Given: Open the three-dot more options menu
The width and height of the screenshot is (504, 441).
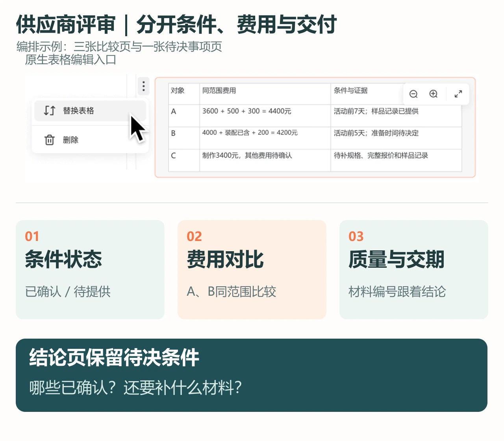Looking at the screenshot, I should (143, 86).
